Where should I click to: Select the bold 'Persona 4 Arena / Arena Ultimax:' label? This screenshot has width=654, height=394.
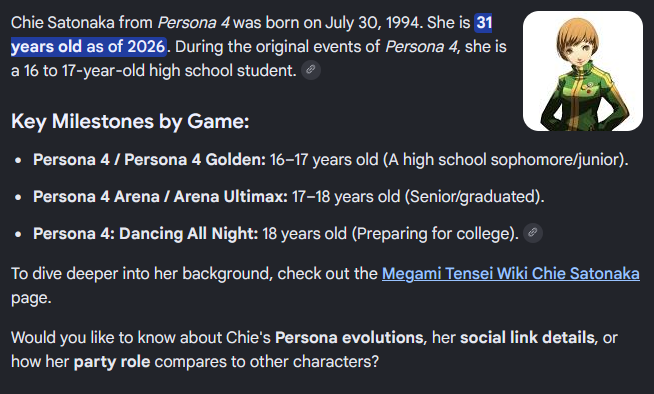(x=160, y=196)
